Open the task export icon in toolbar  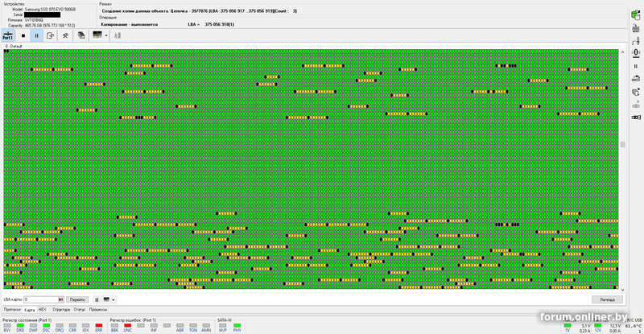point(50,35)
